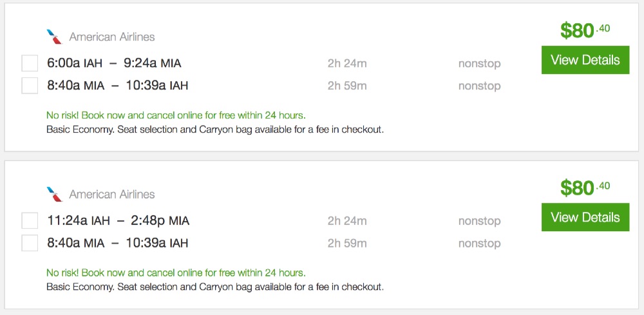Click the American Airlines name in the second card
The height and width of the screenshot is (315, 644).
tap(112, 194)
